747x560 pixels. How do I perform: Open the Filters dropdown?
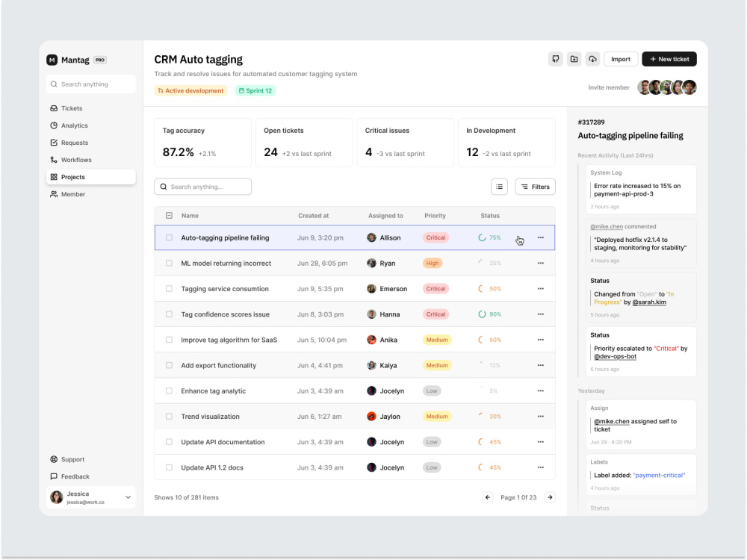[535, 187]
